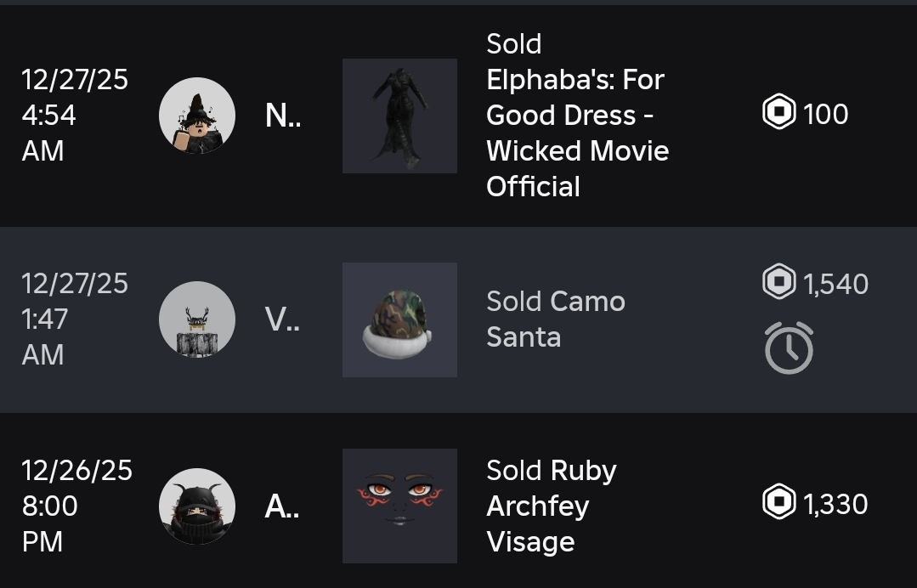
Task: Click the pending clock icon
Action: coord(789,348)
